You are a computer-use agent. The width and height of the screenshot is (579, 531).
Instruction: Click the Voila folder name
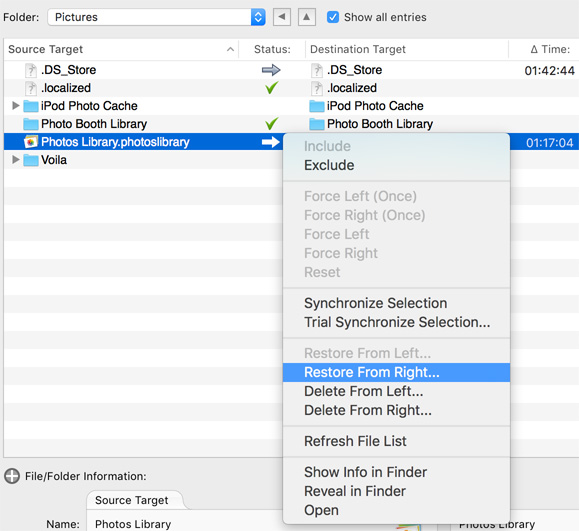tap(54, 160)
